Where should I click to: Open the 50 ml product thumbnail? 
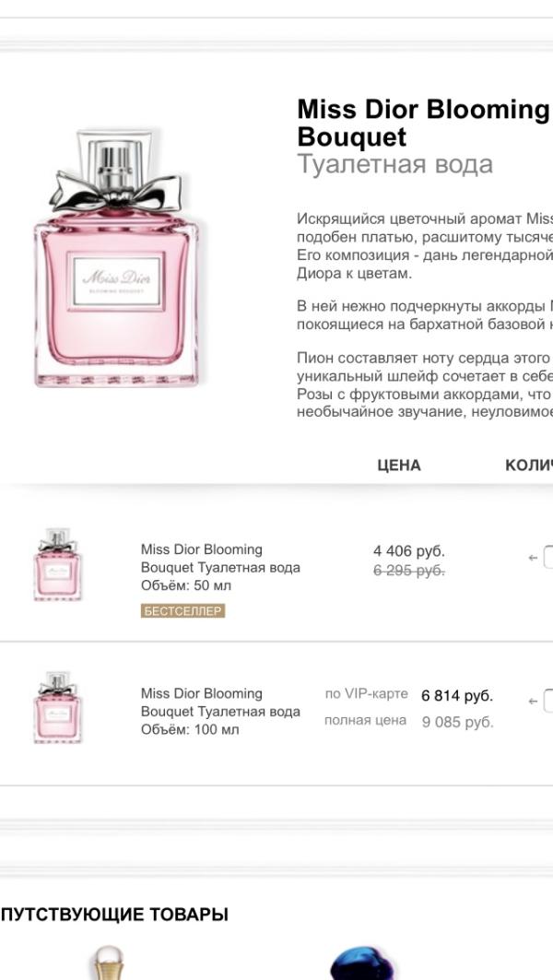coord(57,565)
